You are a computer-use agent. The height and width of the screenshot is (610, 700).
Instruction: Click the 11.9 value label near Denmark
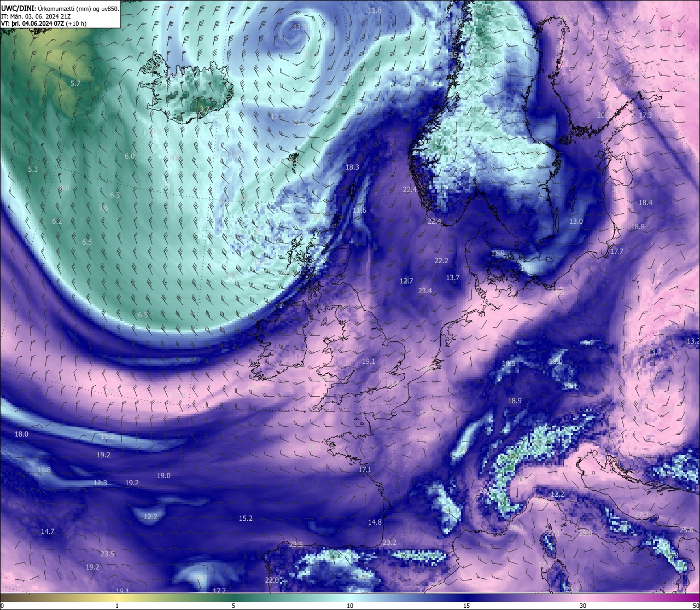[498, 253]
